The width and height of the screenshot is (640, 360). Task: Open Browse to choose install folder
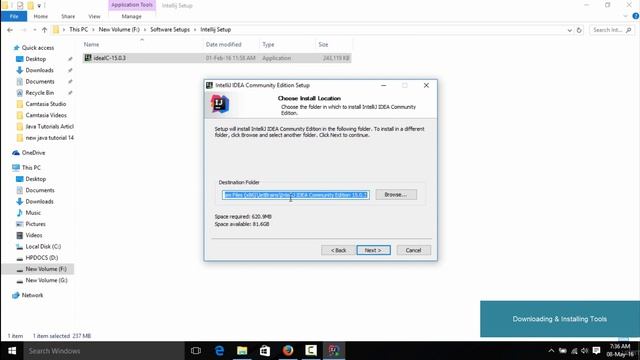(396, 195)
